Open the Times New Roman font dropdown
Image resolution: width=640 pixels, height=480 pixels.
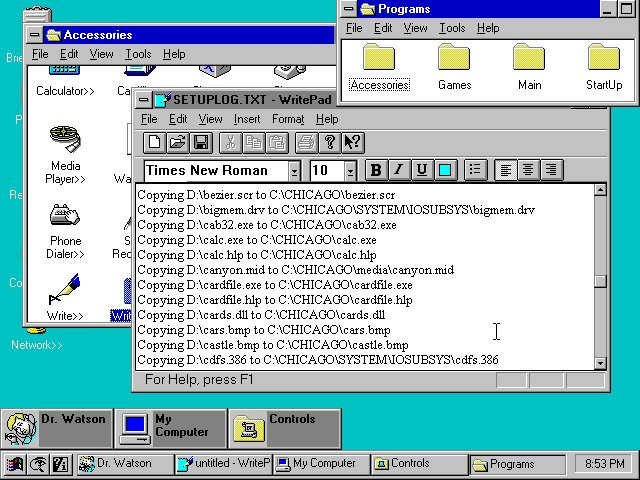pos(294,171)
